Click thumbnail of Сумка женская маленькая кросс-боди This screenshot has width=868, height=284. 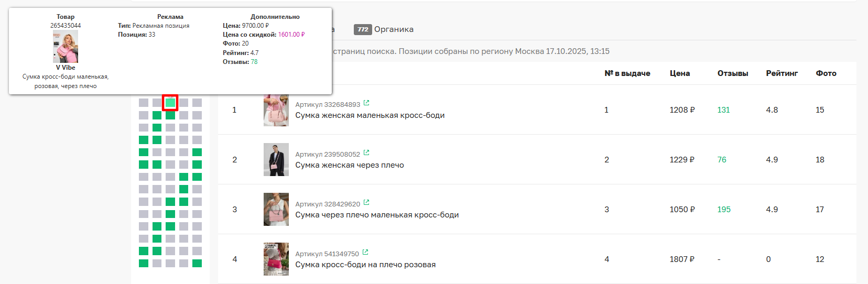[x=276, y=110]
